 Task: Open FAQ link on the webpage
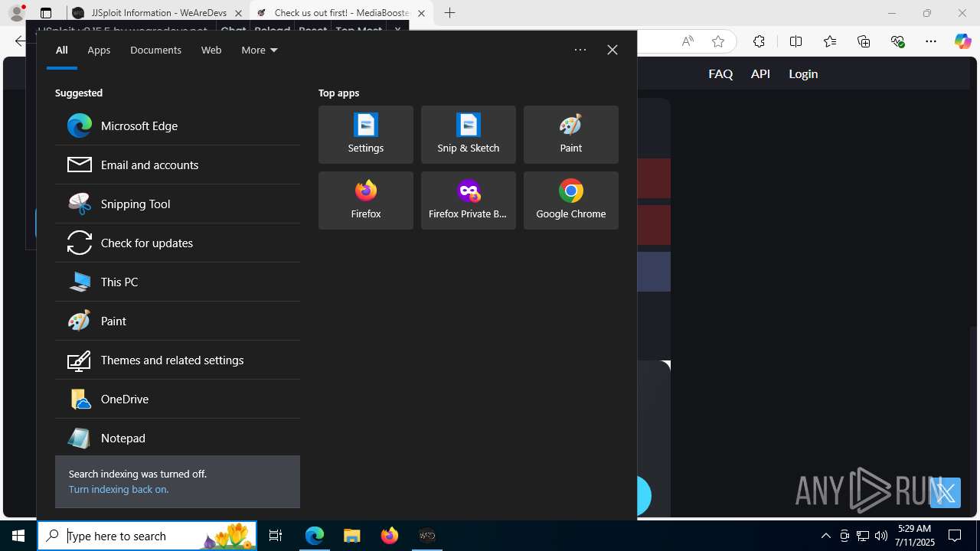point(720,74)
